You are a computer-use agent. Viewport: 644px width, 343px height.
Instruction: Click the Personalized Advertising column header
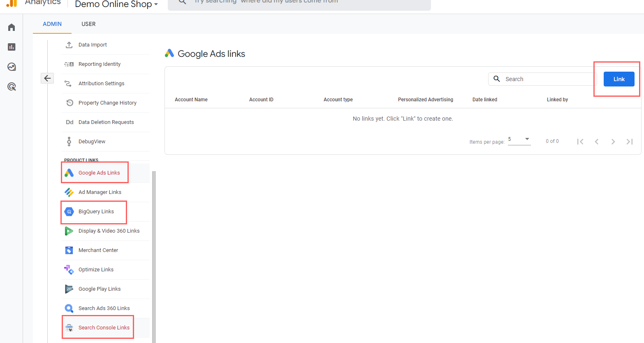click(426, 100)
